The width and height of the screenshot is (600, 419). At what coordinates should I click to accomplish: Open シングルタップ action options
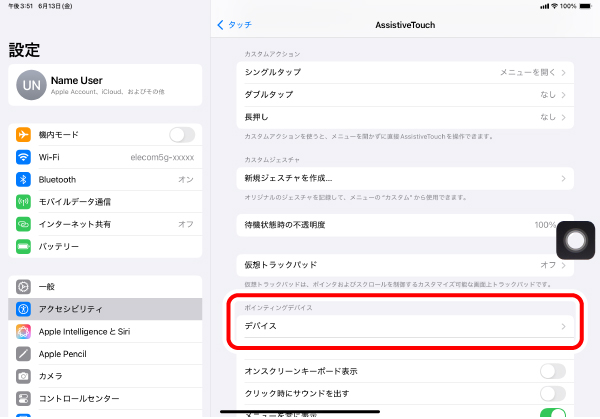tap(406, 72)
